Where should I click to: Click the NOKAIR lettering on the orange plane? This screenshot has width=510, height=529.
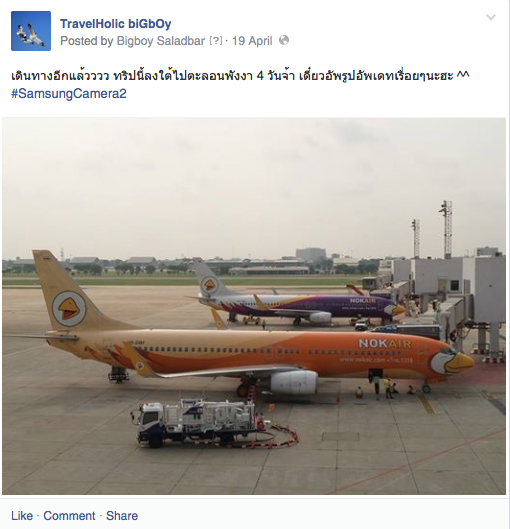click(x=385, y=343)
